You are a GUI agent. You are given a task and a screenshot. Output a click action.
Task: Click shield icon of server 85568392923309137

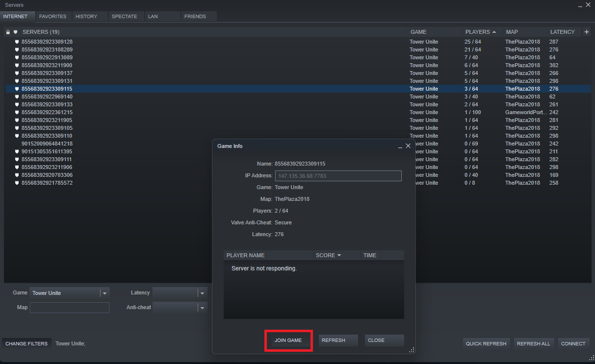click(x=17, y=73)
